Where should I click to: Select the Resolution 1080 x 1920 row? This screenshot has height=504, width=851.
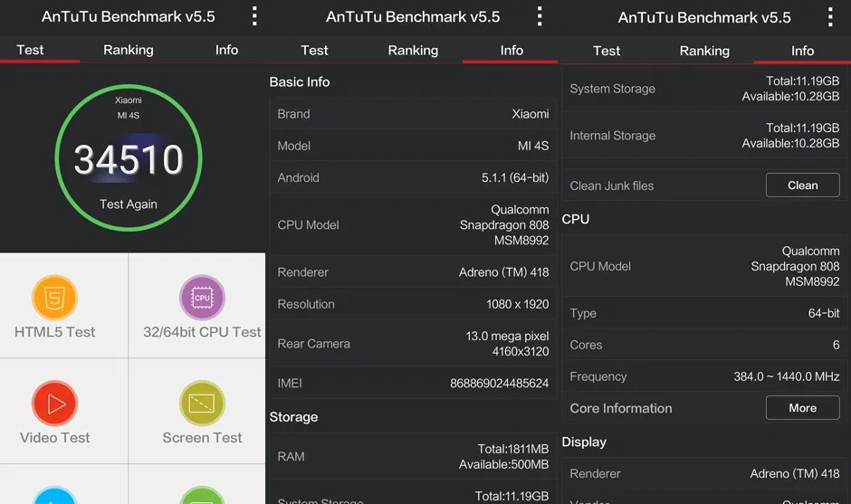coord(413,304)
